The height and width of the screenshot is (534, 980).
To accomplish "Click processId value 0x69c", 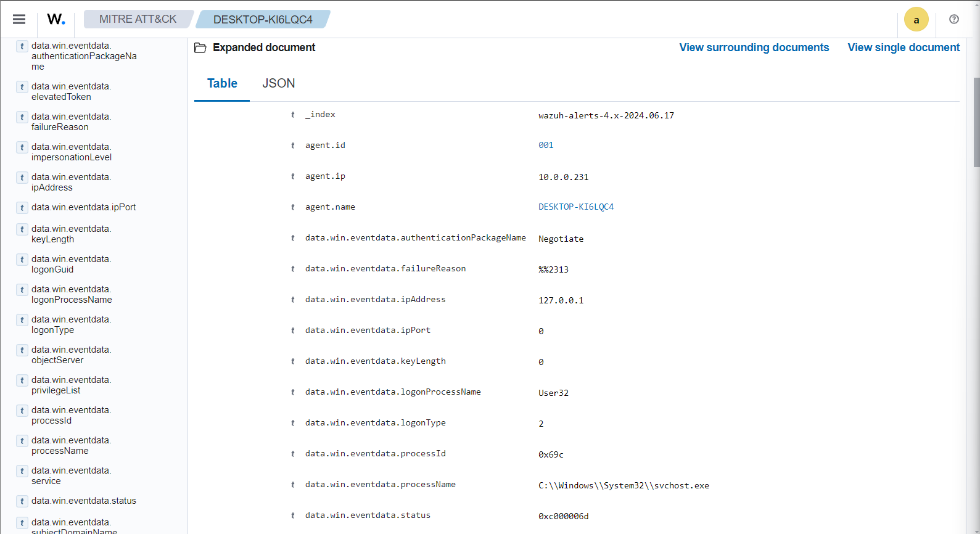I will (551, 454).
